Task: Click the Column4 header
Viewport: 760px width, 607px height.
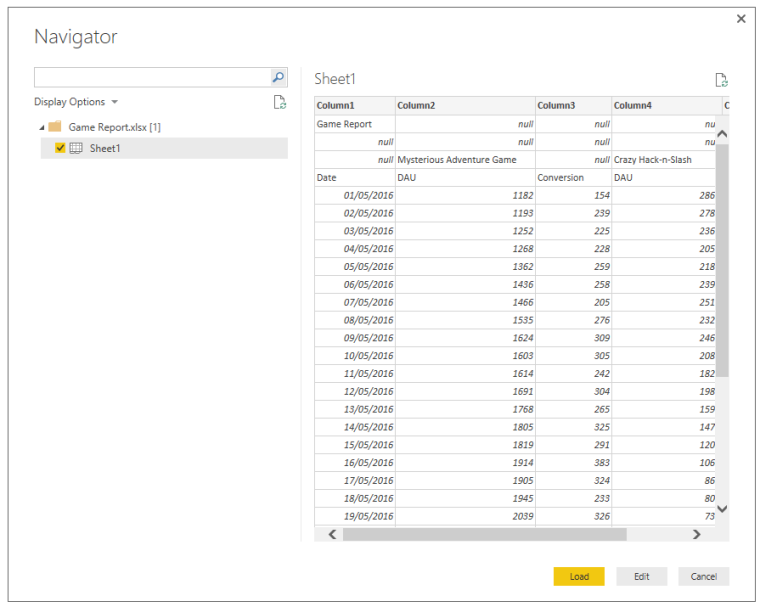Action: coord(667,105)
